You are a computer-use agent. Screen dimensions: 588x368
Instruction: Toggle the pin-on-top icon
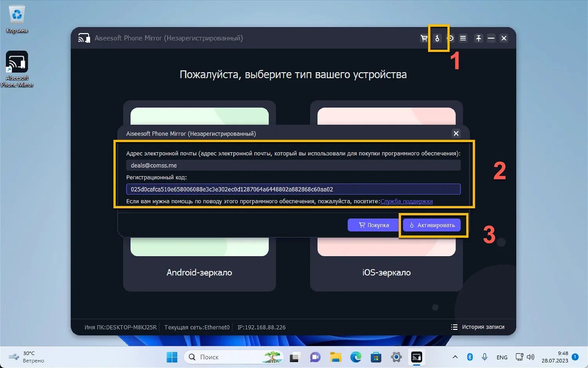click(479, 38)
